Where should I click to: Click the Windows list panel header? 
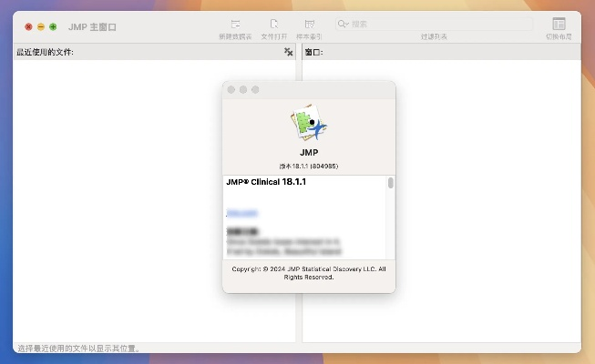click(x=437, y=53)
